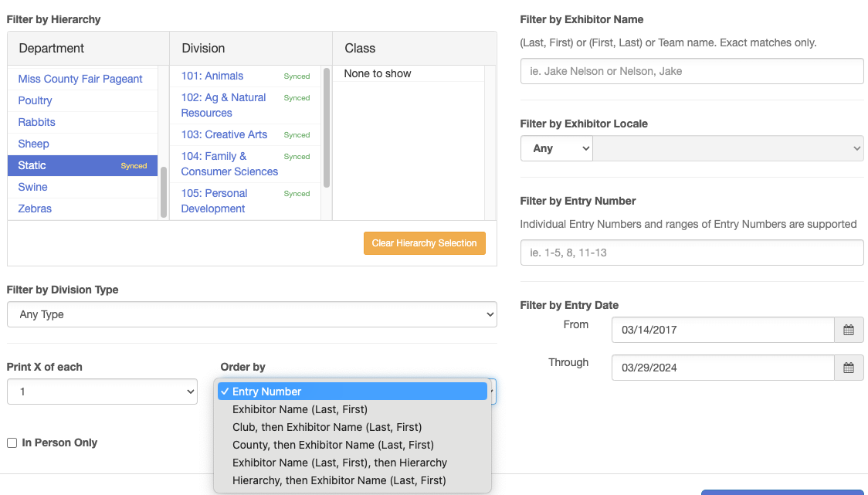This screenshot has height=495, width=868.
Task: Open the Print X of each dropdown
Action: click(101, 392)
